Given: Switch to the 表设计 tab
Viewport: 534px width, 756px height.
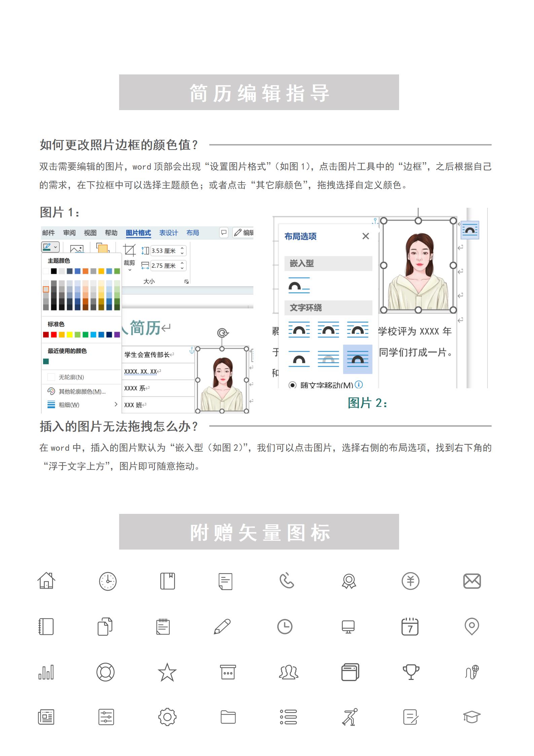Looking at the screenshot, I should 168,233.
